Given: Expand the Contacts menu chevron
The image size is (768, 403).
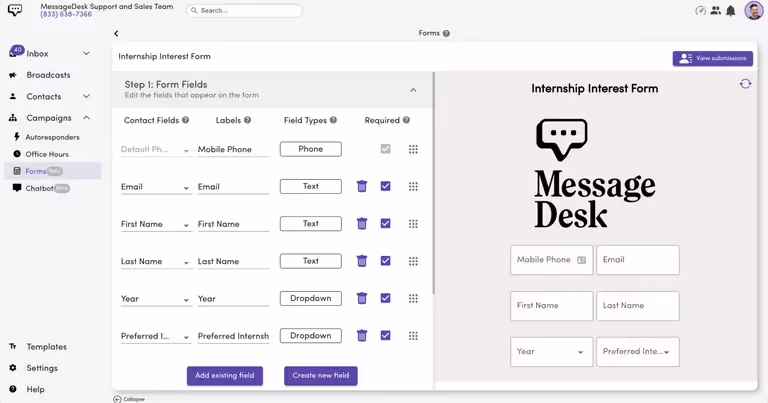Looking at the screenshot, I should coord(86,96).
